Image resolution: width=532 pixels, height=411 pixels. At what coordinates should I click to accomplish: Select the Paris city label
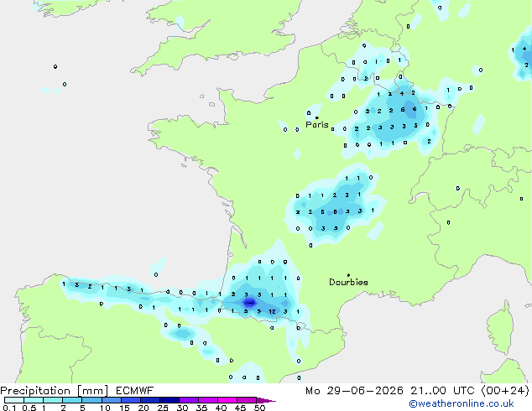click(317, 124)
